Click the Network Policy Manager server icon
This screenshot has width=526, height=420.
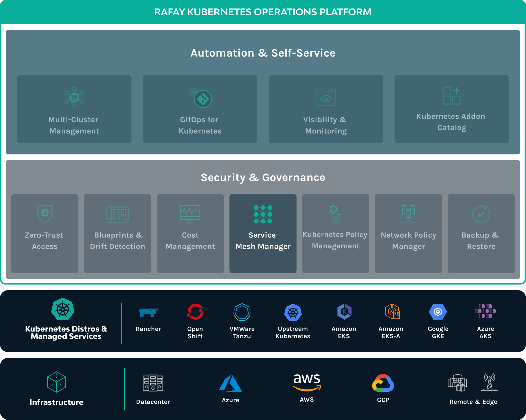pos(408,214)
